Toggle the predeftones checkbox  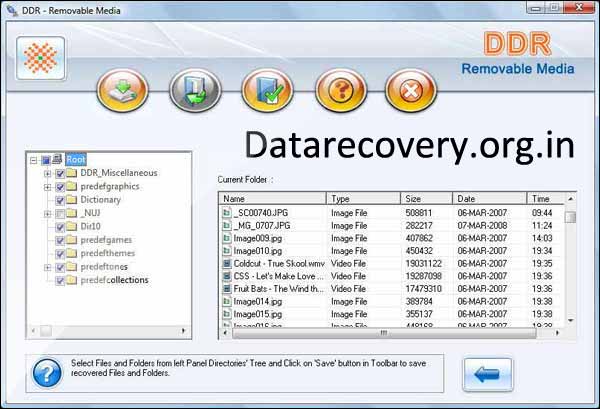[x=60, y=267]
